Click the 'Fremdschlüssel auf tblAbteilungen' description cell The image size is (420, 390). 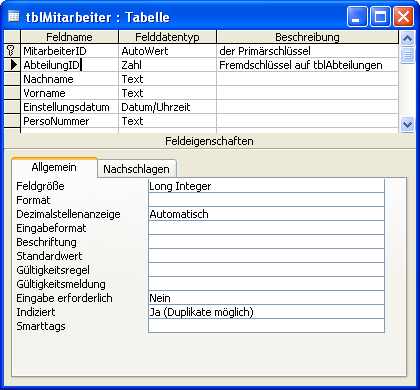click(x=307, y=65)
